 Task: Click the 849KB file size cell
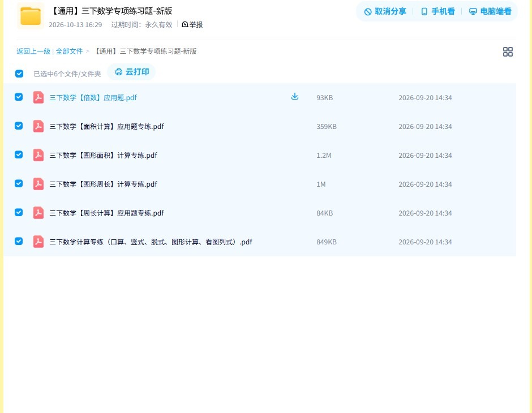tap(327, 242)
